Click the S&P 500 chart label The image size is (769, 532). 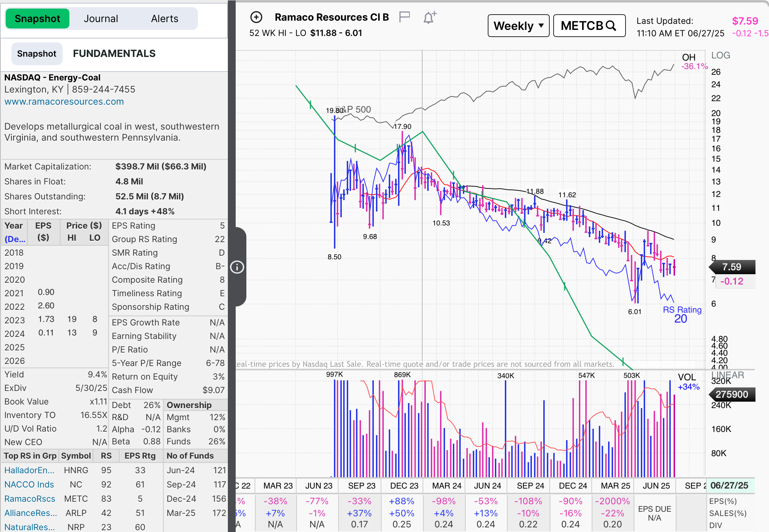pyautogui.click(x=354, y=110)
